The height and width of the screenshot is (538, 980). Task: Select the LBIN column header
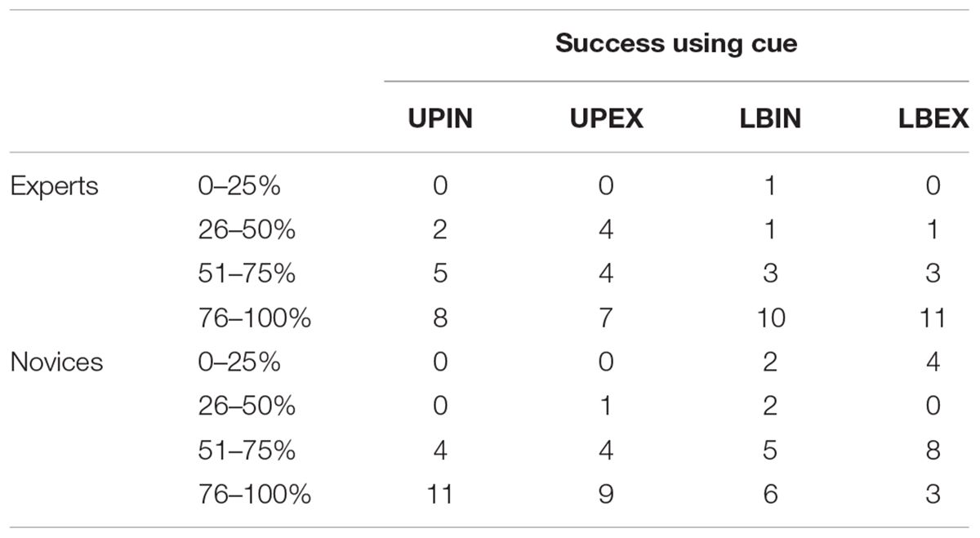(768, 119)
